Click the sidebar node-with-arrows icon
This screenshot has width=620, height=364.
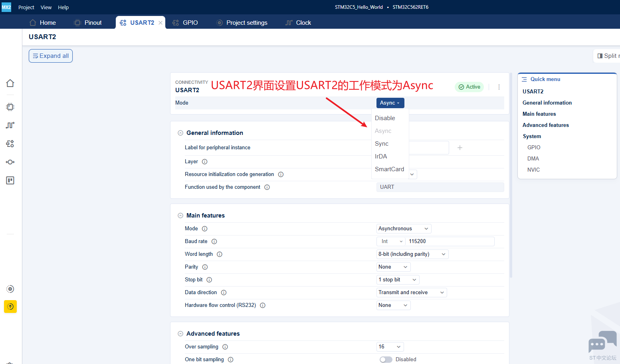tap(10, 162)
